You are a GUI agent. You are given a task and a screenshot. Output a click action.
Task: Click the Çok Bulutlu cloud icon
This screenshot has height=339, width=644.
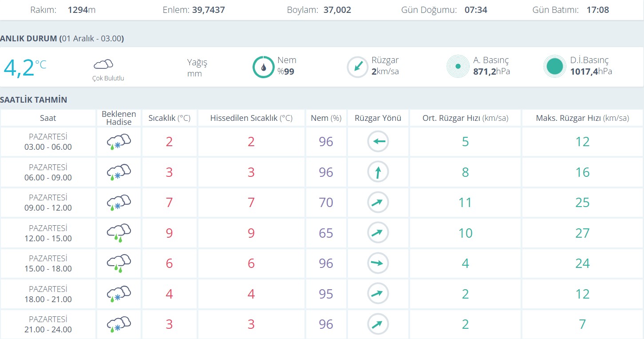(103, 64)
